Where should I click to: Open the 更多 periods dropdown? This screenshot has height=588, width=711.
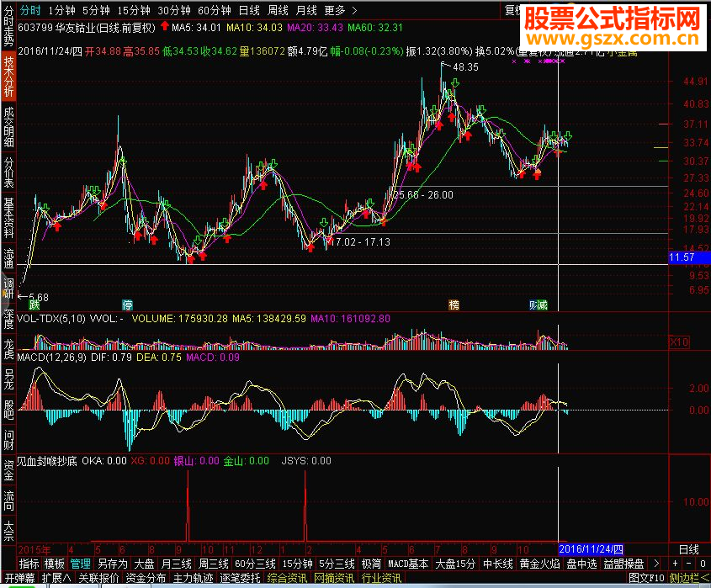coord(335,10)
